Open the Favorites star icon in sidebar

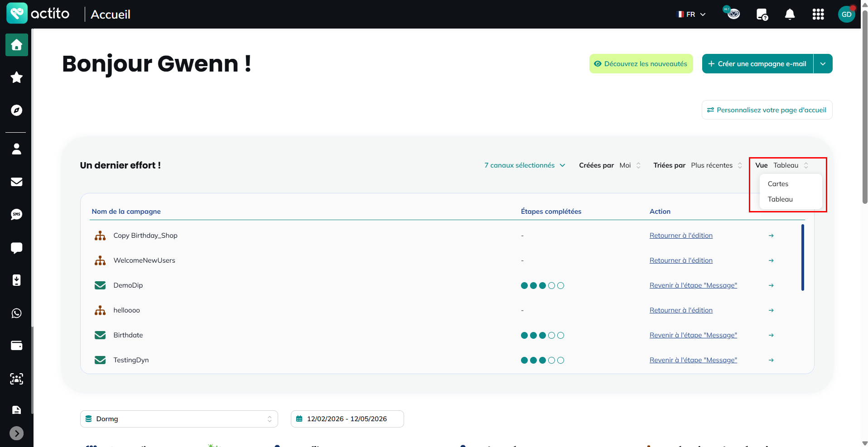click(x=17, y=77)
